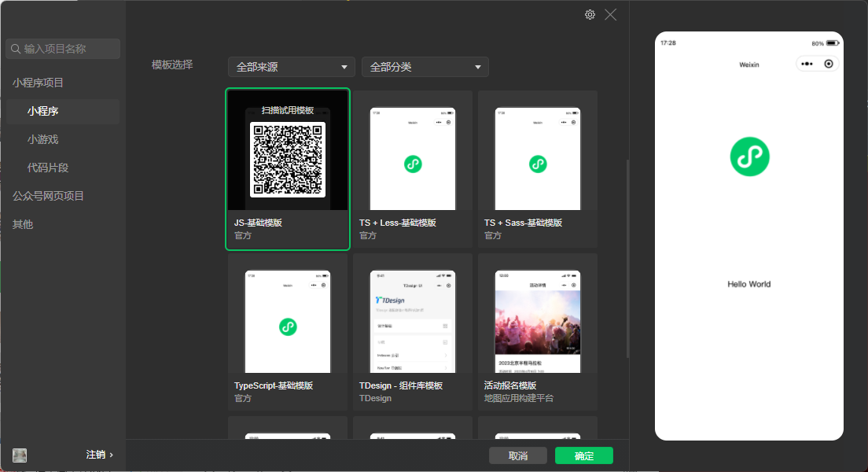
Task: Select 代码片段 in the sidebar
Action: 48,168
